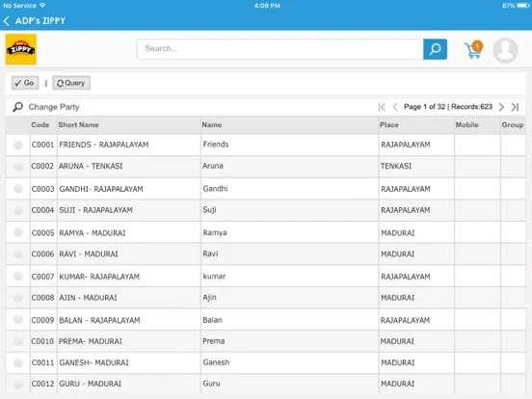Select radio for C0007 Kumar
The height and width of the screenshot is (399, 532).
click(x=18, y=277)
